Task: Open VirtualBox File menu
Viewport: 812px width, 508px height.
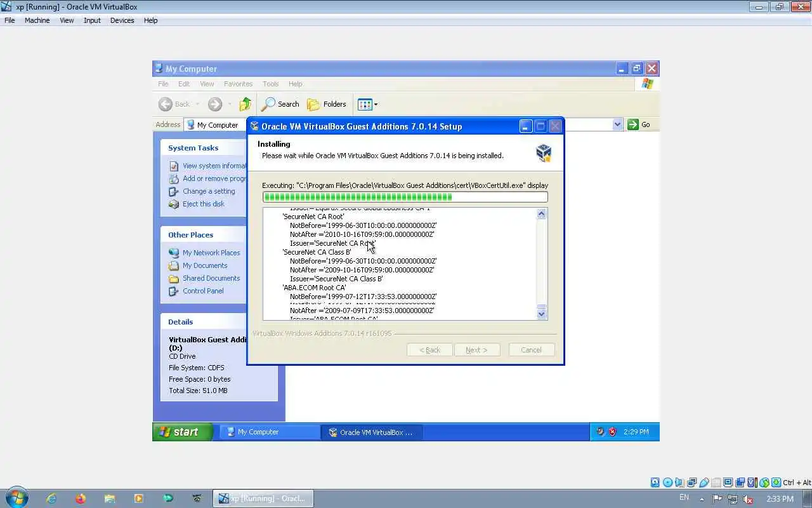Action: 10,20
